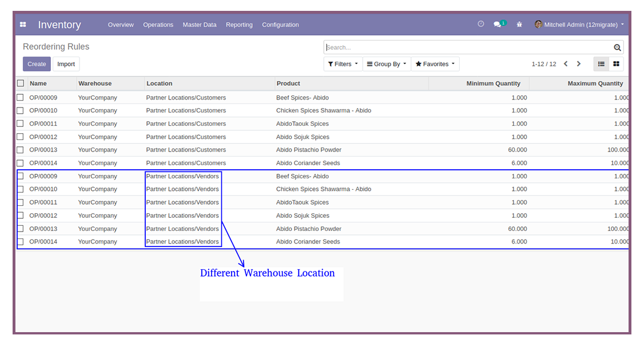Open AbidoTaouk Spices in Customers row
The width and height of the screenshot is (644, 347).
[x=303, y=123]
